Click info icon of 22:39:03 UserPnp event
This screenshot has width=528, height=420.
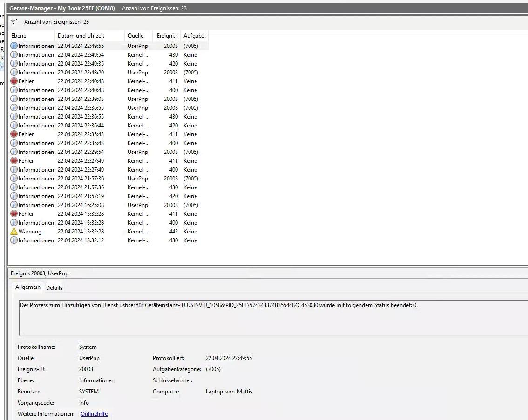pos(14,99)
